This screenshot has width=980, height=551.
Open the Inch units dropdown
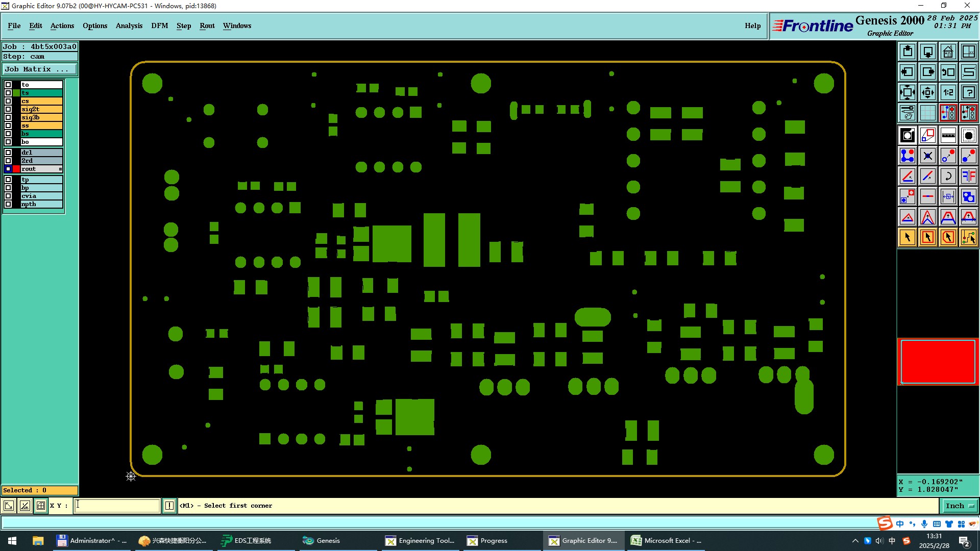(x=960, y=506)
